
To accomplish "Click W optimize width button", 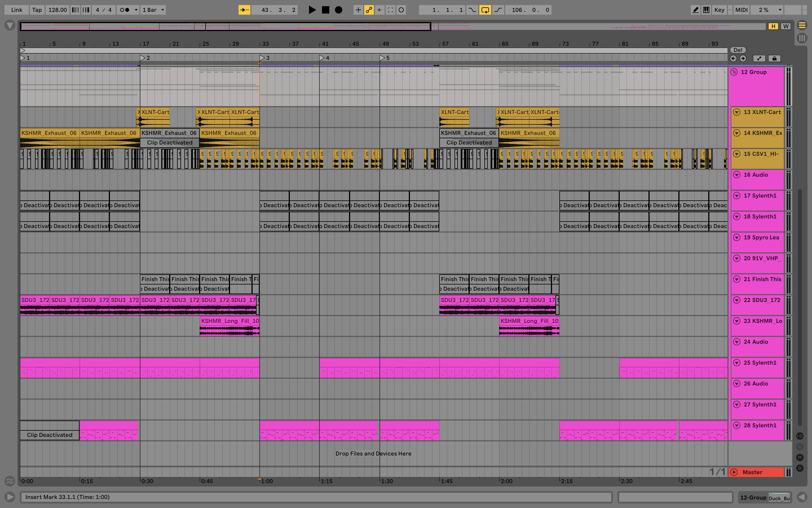I will (785, 26).
